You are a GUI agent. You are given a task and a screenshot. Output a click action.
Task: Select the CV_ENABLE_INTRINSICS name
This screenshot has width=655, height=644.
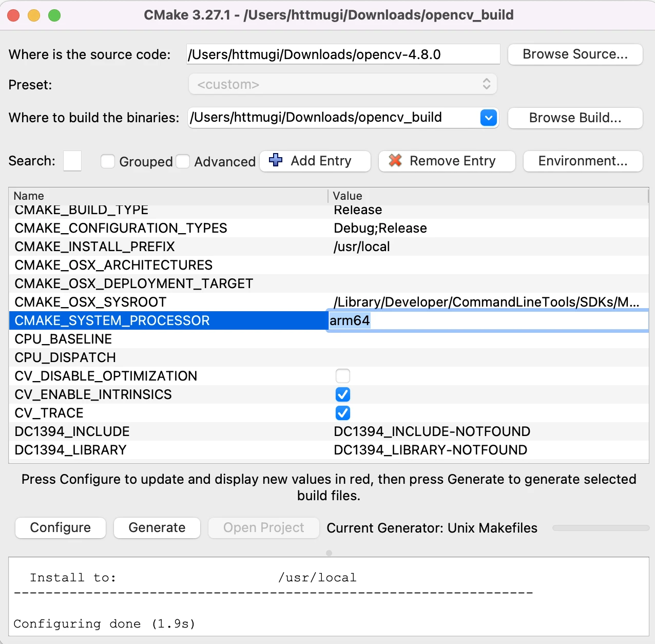click(x=93, y=394)
